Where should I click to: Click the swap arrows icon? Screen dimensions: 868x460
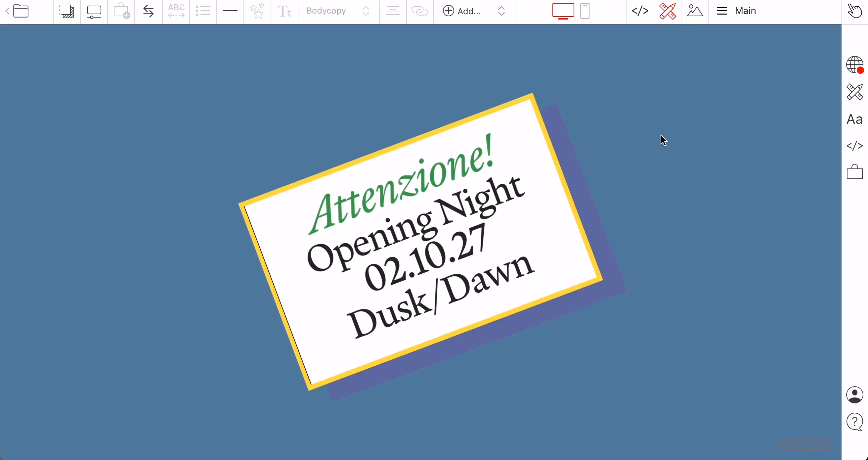click(148, 11)
